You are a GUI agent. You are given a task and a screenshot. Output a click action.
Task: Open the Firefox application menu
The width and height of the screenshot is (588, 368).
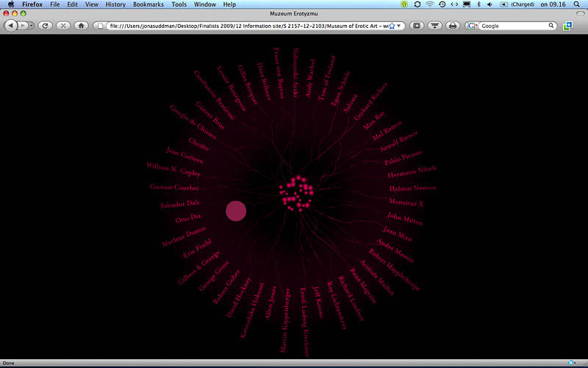tap(32, 4)
